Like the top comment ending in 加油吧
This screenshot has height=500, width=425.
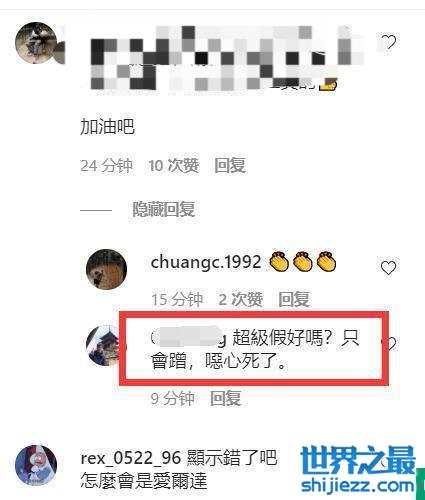pos(388,42)
